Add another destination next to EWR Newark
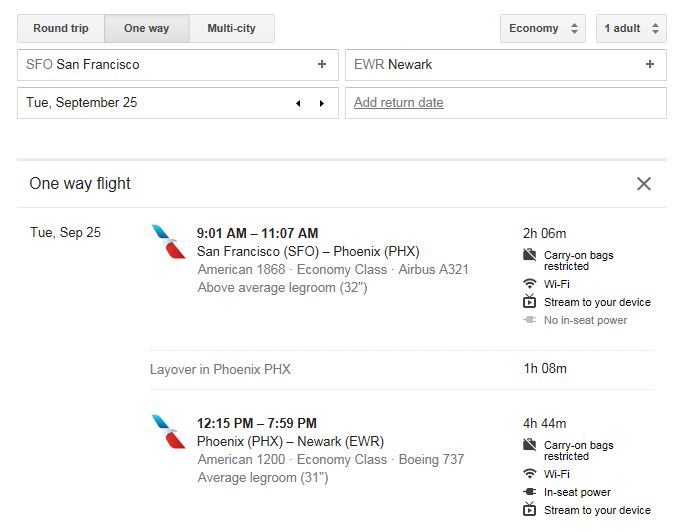 tap(650, 64)
